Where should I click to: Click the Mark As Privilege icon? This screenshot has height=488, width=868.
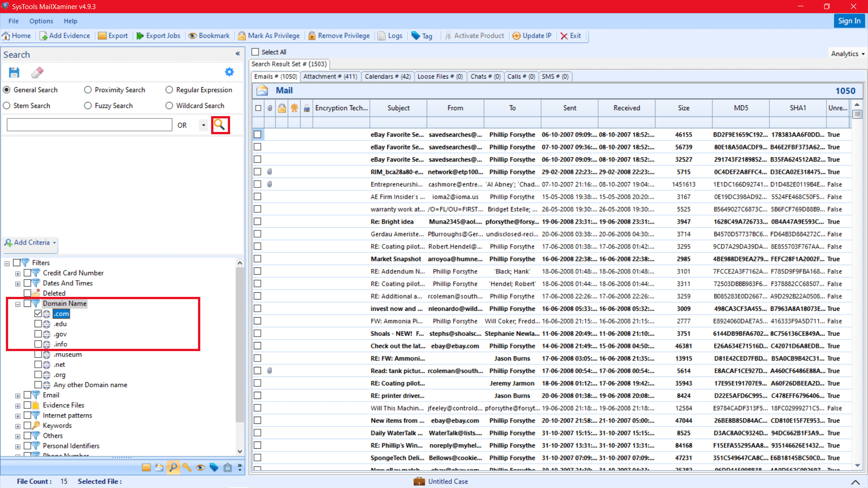point(269,36)
